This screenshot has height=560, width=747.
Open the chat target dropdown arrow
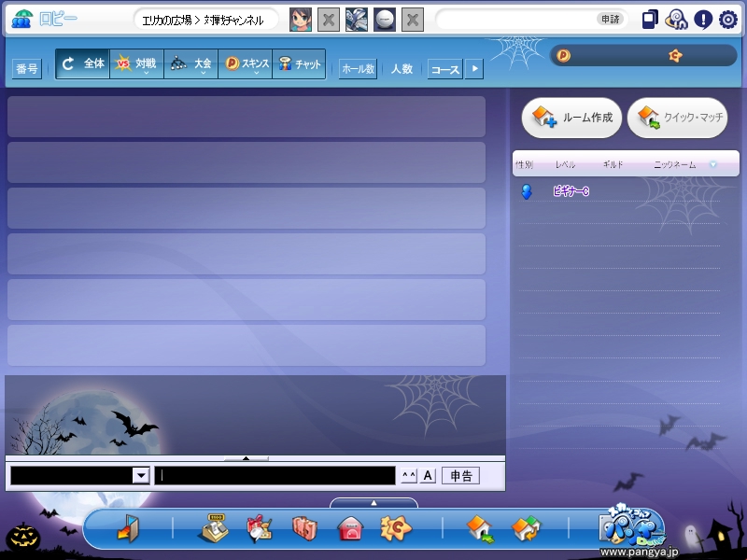(141, 475)
